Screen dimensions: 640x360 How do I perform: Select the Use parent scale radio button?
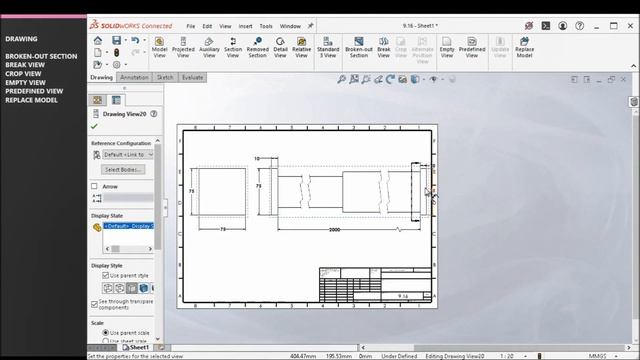[105, 333]
